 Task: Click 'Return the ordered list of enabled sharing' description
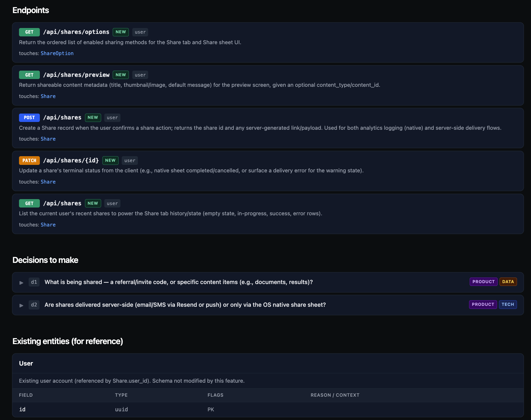(130, 42)
